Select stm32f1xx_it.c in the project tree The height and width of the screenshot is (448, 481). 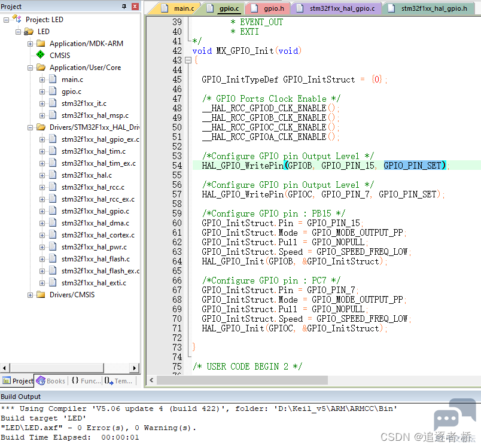(84, 103)
